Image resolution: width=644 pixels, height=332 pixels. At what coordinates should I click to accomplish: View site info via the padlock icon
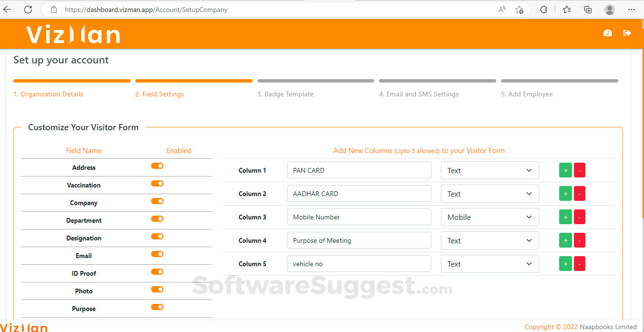[54, 10]
